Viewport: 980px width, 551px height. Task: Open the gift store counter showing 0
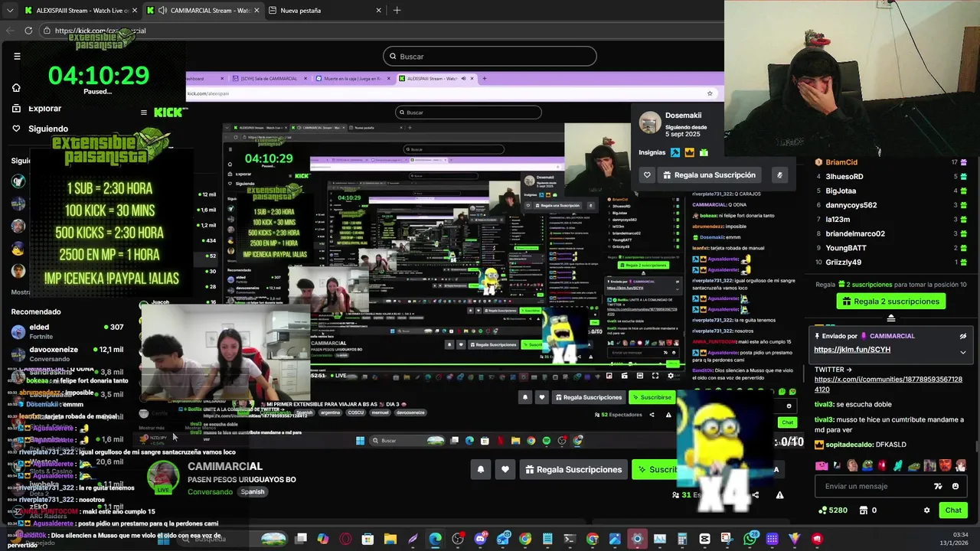click(869, 510)
